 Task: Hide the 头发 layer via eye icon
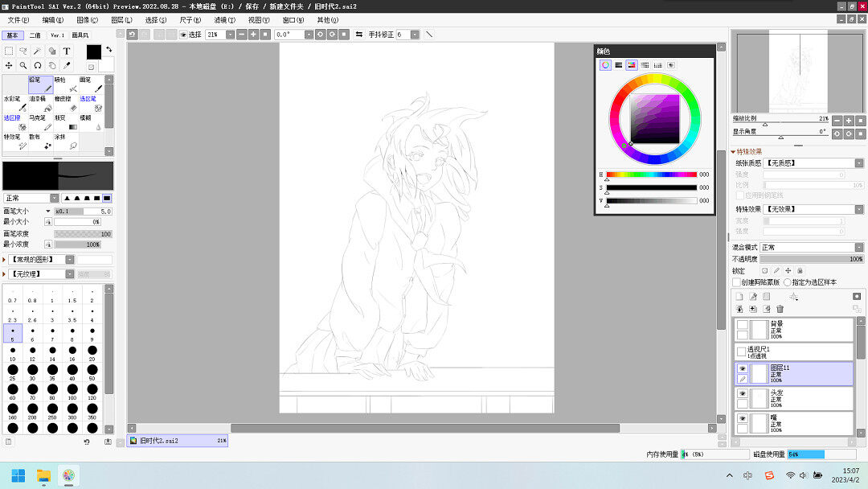point(743,393)
